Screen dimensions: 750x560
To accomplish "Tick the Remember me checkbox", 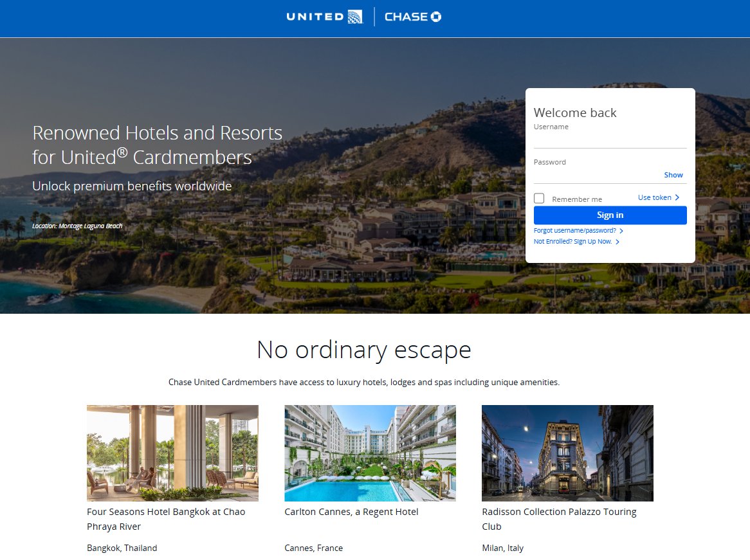I will point(539,199).
